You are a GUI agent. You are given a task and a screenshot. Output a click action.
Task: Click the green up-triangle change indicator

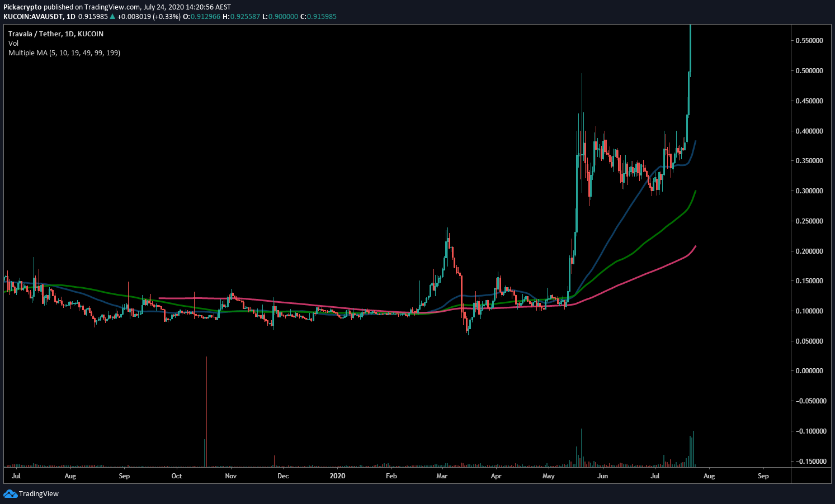(x=112, y=17)
